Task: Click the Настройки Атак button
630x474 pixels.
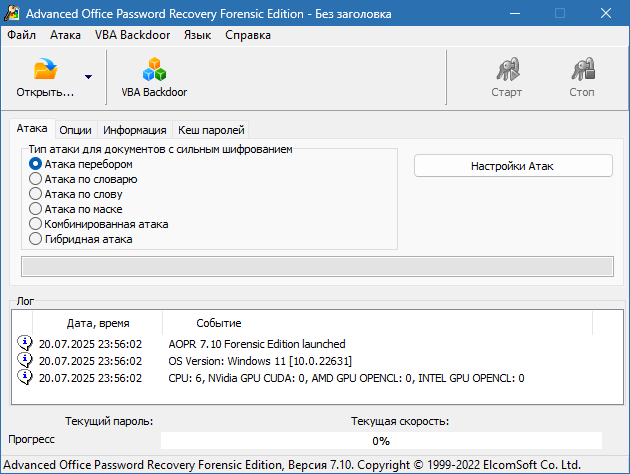Action: pos(513,166)
